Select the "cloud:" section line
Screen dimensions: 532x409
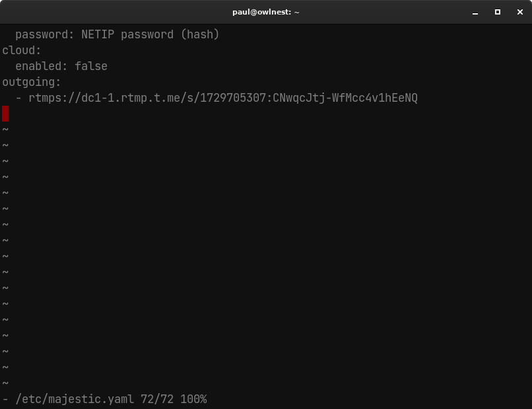click(x=22, y=50)
